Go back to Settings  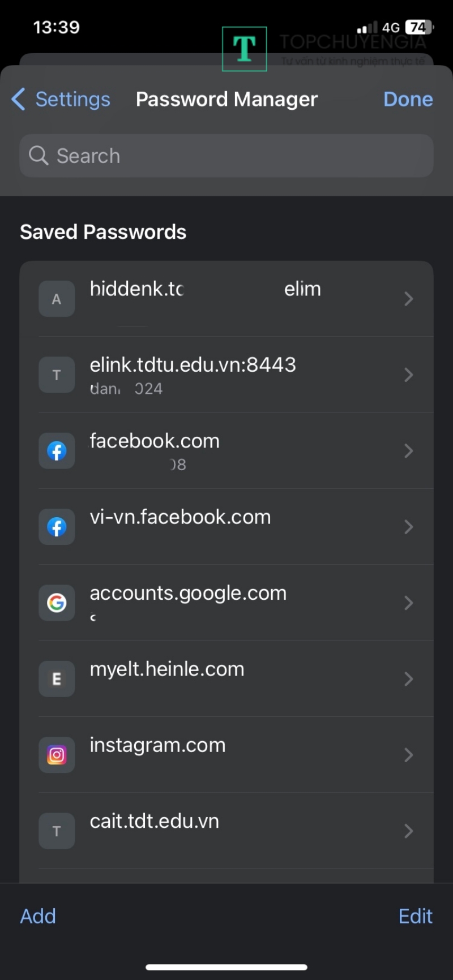point(61,100)
